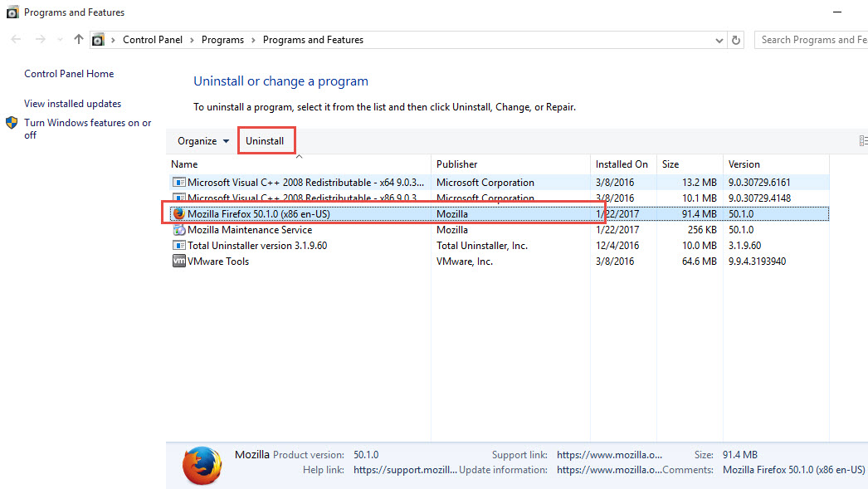Sort by the Name column header

coord(183,164)
